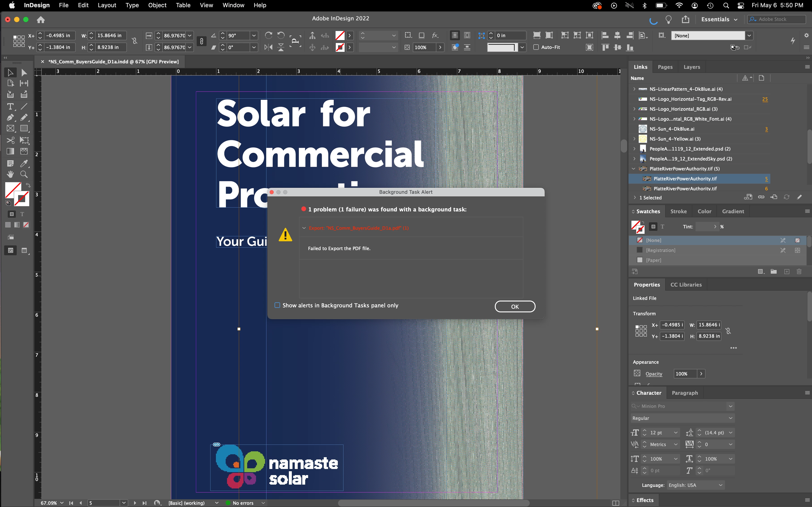Enable Show alerts in Background Tasks panel only
The image size is (812, 507).
pos(277,305)
